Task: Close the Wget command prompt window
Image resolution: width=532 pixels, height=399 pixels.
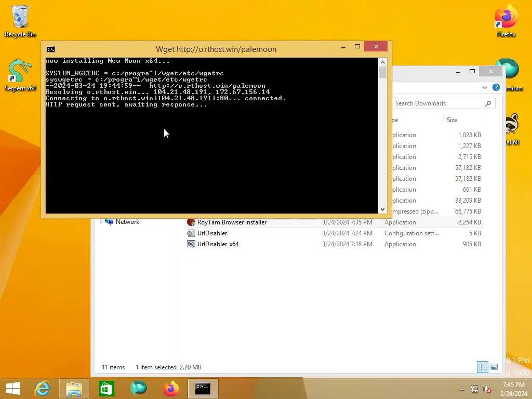Action: point(376,46)
